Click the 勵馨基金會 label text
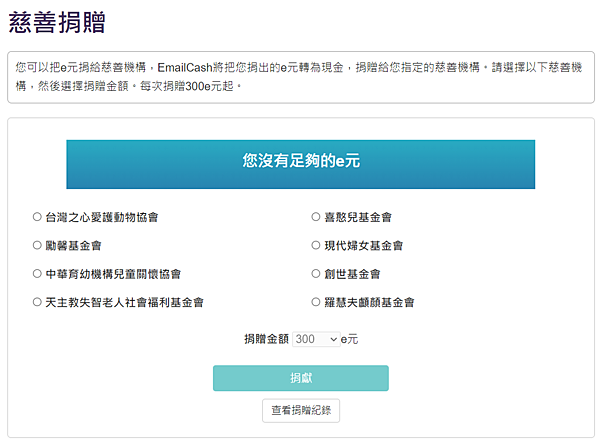This screenshot has width=600, height=447. point(73,246)
